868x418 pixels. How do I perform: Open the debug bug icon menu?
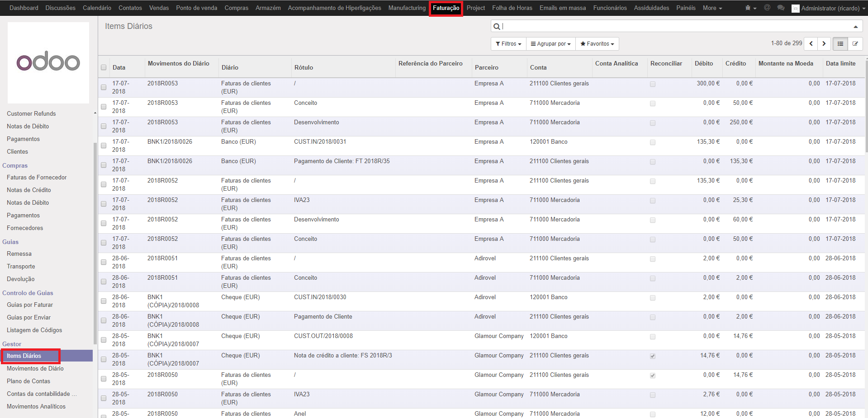click(750, 8)
